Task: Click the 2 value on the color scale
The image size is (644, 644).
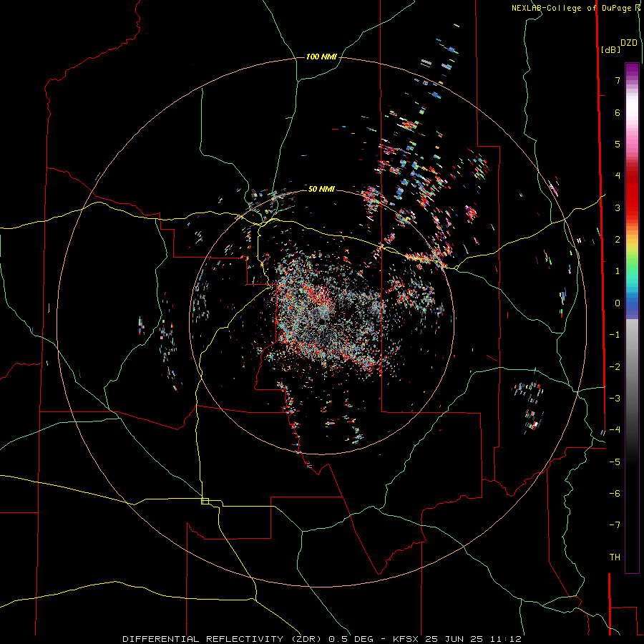Action: 618,240
